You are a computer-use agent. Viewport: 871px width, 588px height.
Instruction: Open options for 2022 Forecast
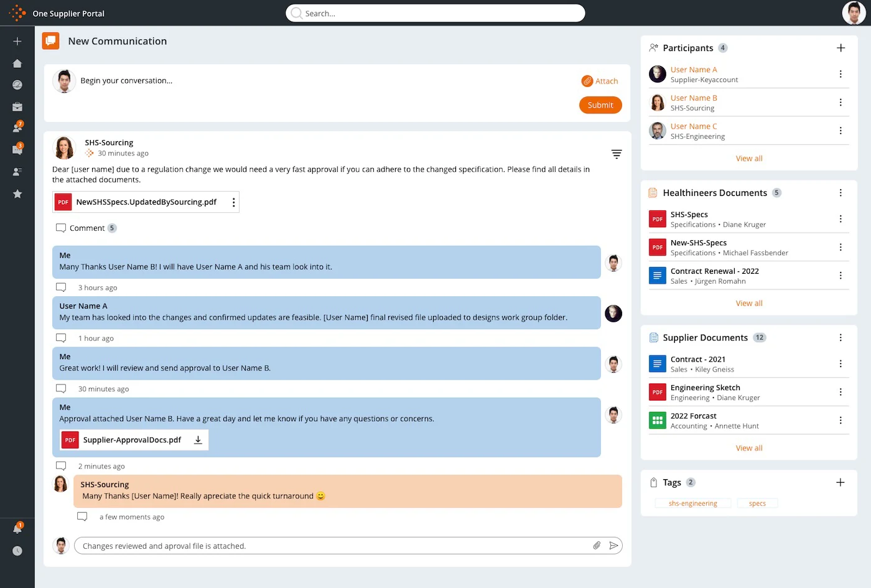841,421
